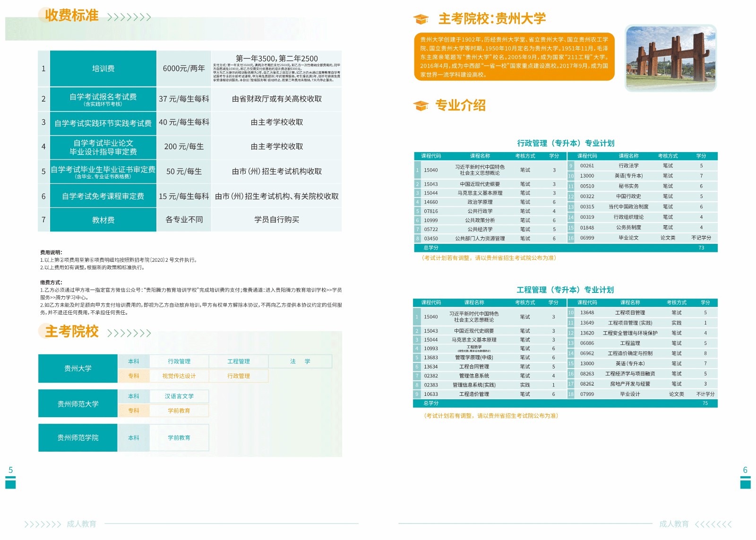The height and width of the screenshot is (540, 756).
Task: Click the 法 学 major cell
Action: click(300, 361)
